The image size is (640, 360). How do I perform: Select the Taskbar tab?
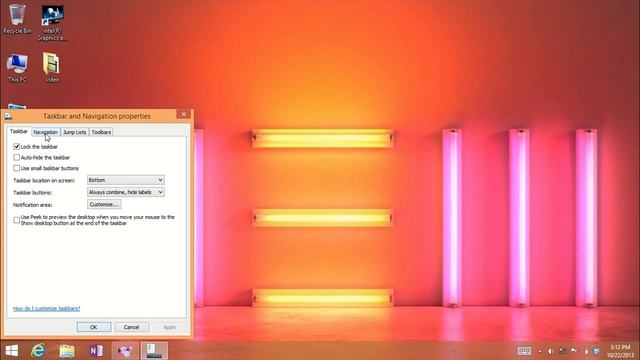(x=19, y=131)
